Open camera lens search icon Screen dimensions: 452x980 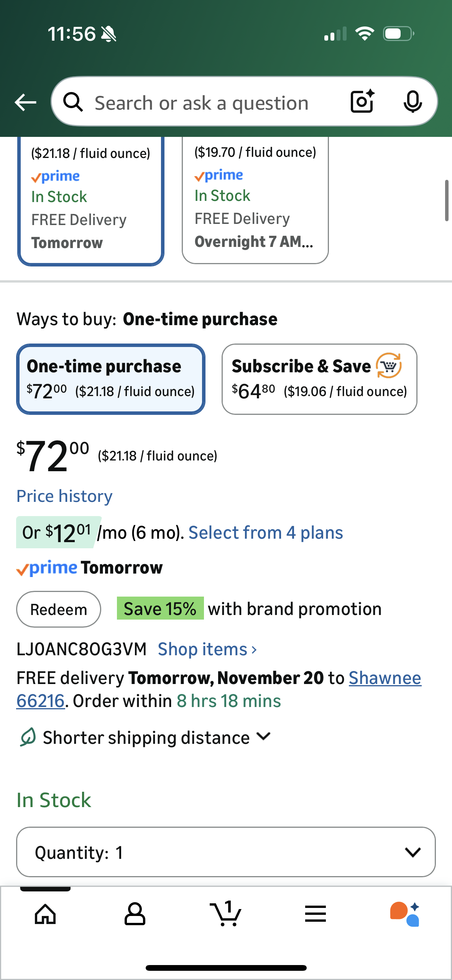point(362,102)
